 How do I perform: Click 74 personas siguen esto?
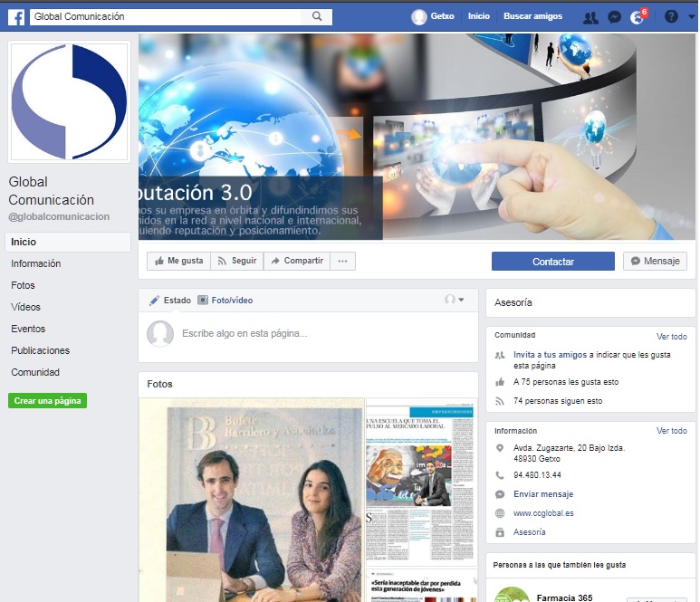pos(558,401)
